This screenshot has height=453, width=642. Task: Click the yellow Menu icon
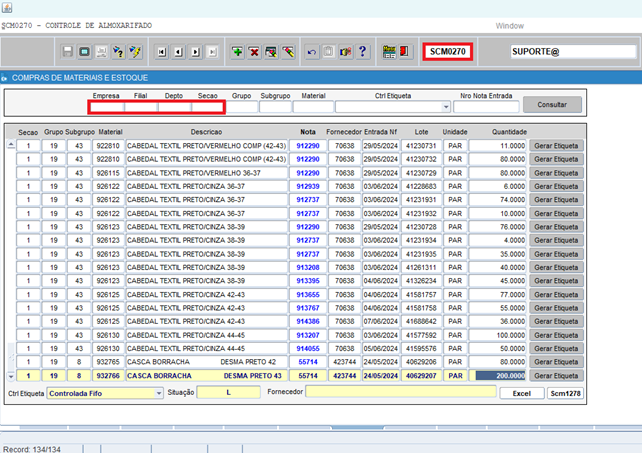coord(389,52)
